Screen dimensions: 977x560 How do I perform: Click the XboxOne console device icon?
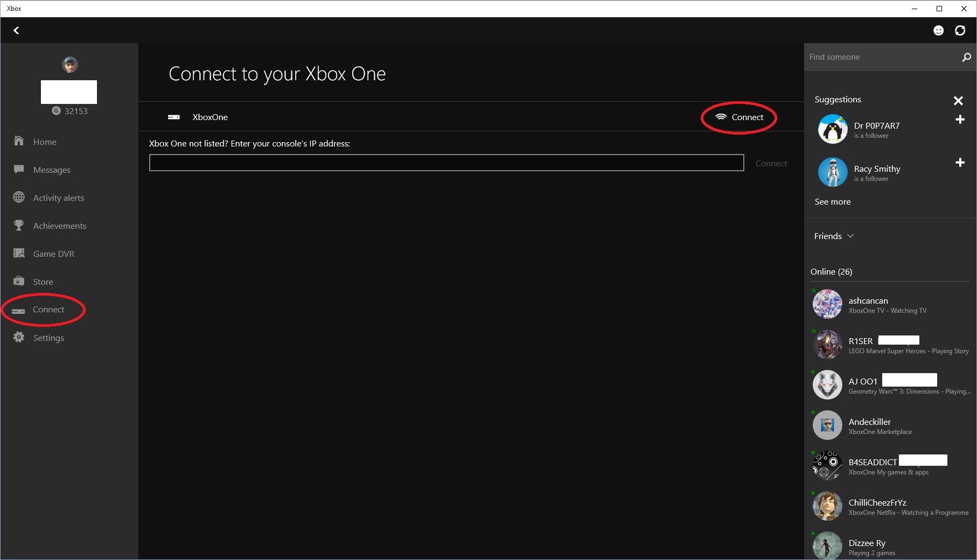(x=174, y=117)
